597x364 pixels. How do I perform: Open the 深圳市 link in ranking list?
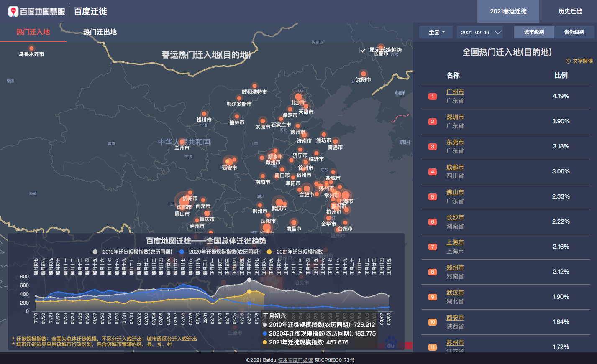pyautogui.click(x=455, y=117)
